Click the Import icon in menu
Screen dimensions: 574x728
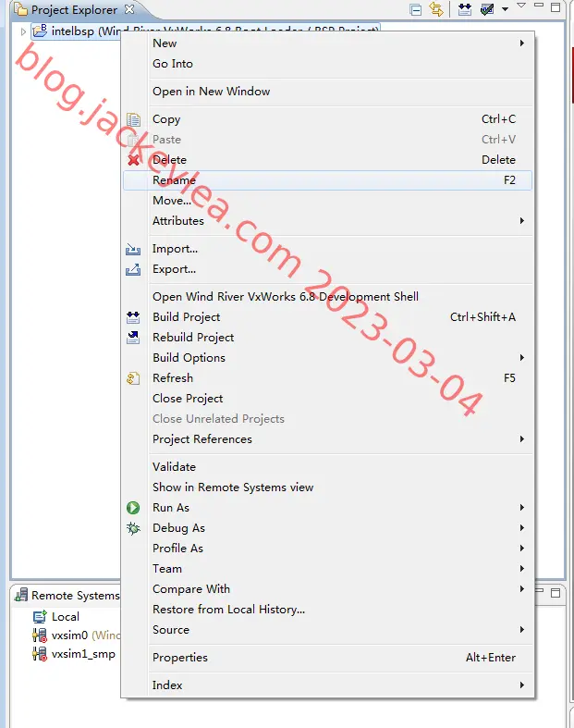point(133,250)
